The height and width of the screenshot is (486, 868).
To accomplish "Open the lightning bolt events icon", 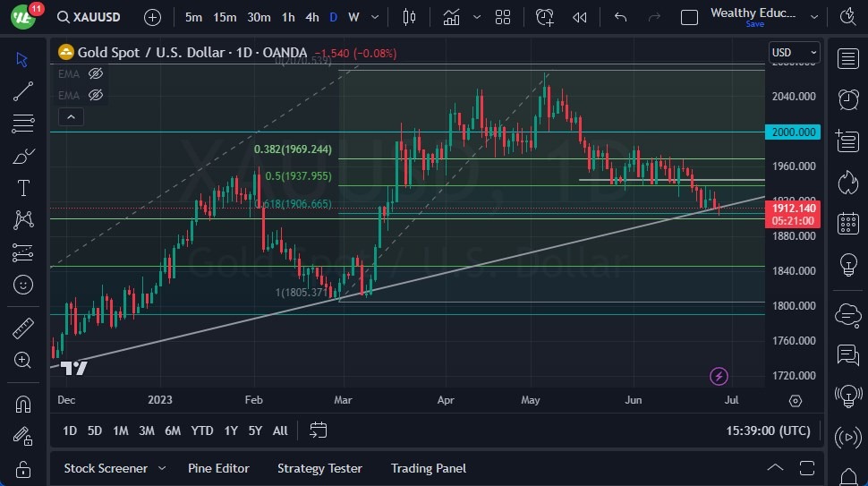I will pos(719,377).
